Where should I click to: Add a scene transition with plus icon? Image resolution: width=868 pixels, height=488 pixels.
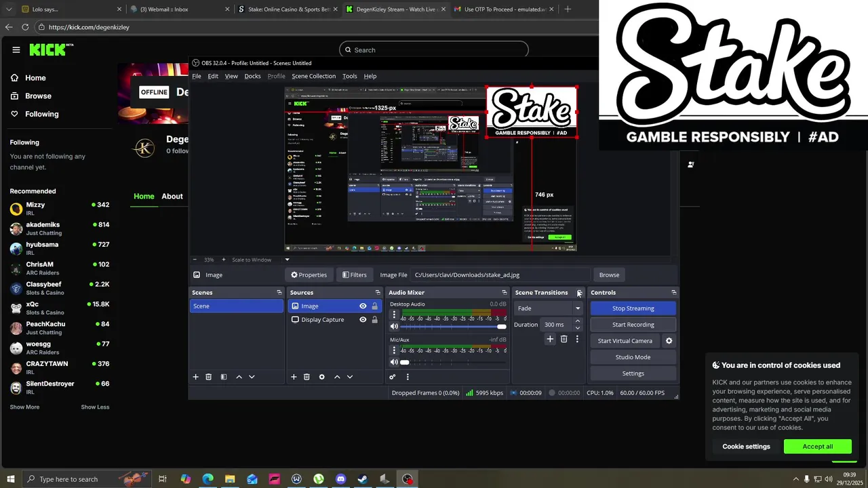[550, 339]
